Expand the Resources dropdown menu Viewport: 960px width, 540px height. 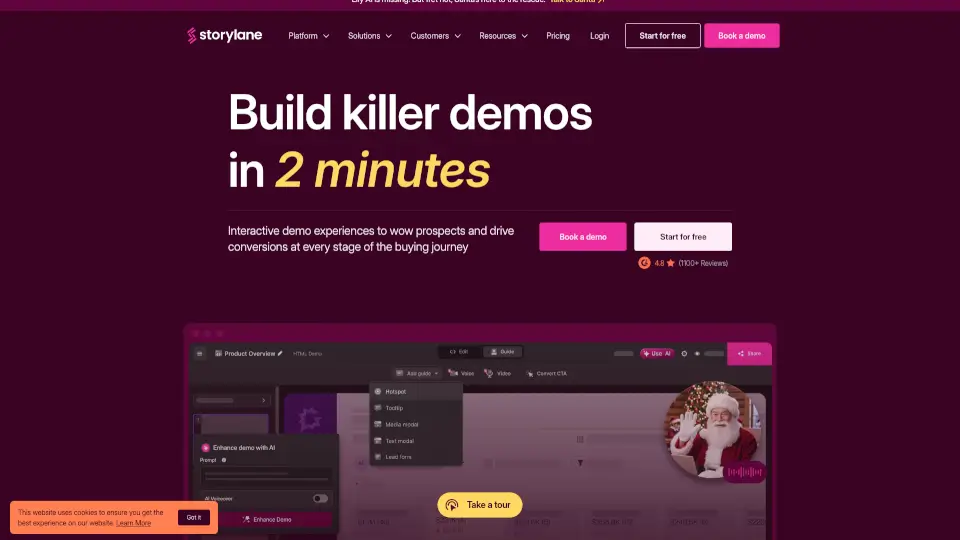click(x=503, y=36)
